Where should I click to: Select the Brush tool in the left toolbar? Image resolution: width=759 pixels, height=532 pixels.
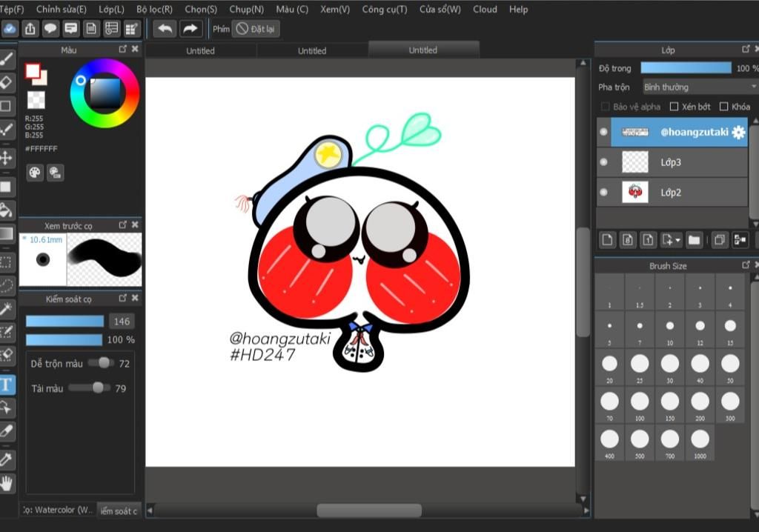click(7, 60)
